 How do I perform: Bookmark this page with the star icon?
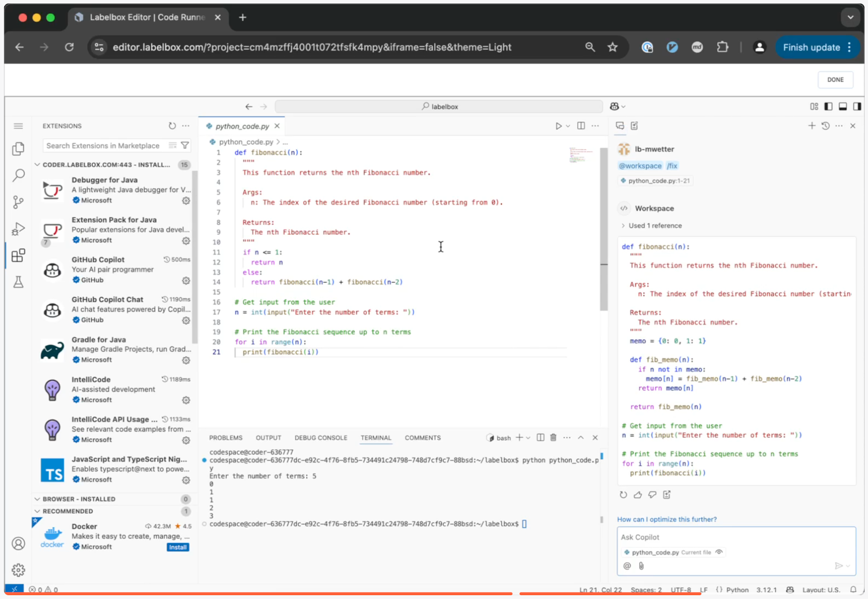(x=613, y=47)
